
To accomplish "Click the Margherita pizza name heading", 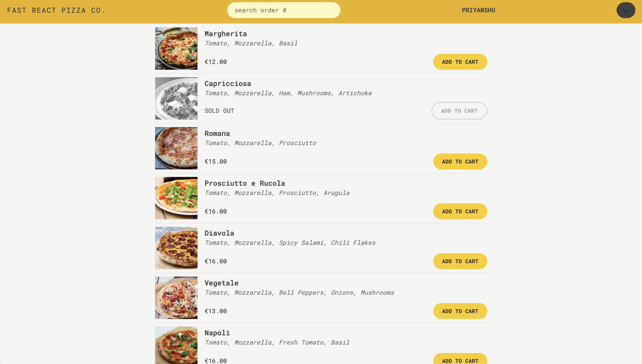I will [x=226, y=34].
